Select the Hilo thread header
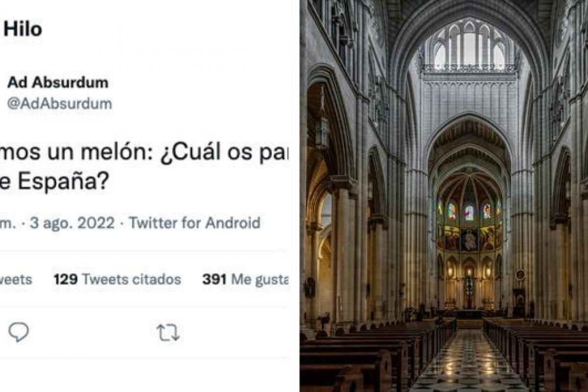This screenshot has height=392, width=588. coord(23,30)
